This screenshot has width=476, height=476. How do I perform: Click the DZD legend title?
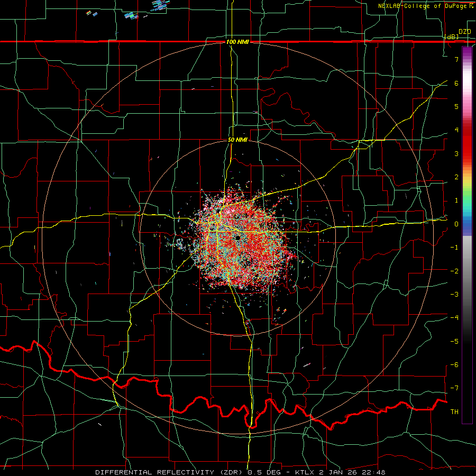[464, 32]
